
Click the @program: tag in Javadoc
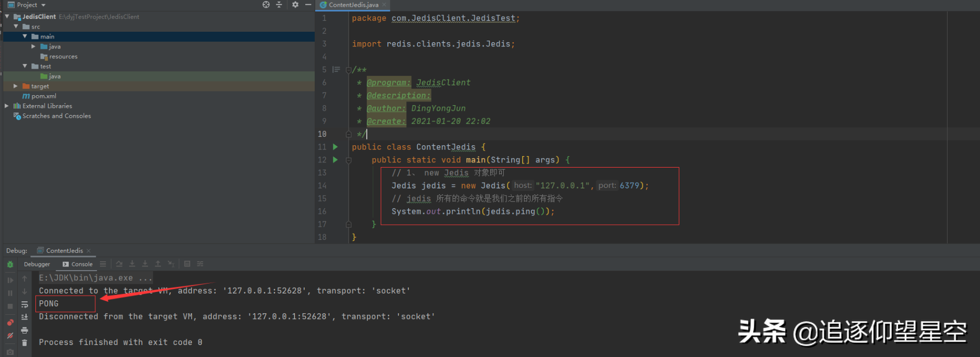click(x=389, y=82)
